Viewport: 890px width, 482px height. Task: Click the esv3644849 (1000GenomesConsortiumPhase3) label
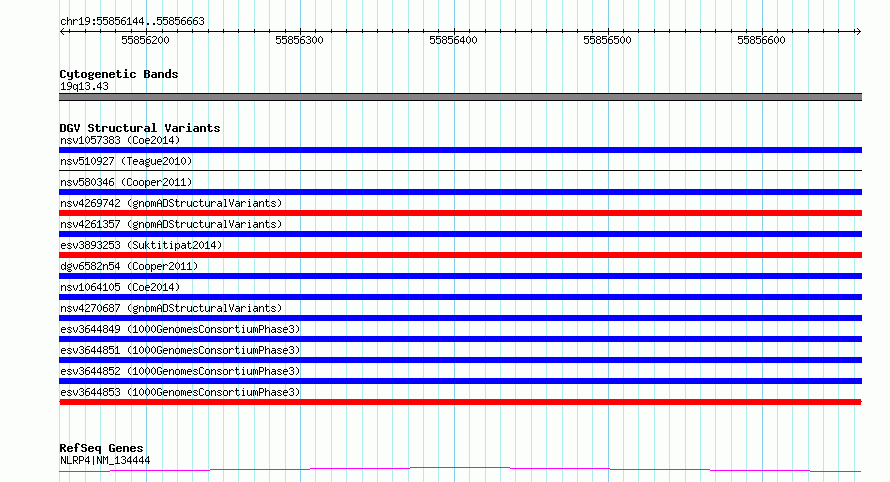(x=180, y=329)
